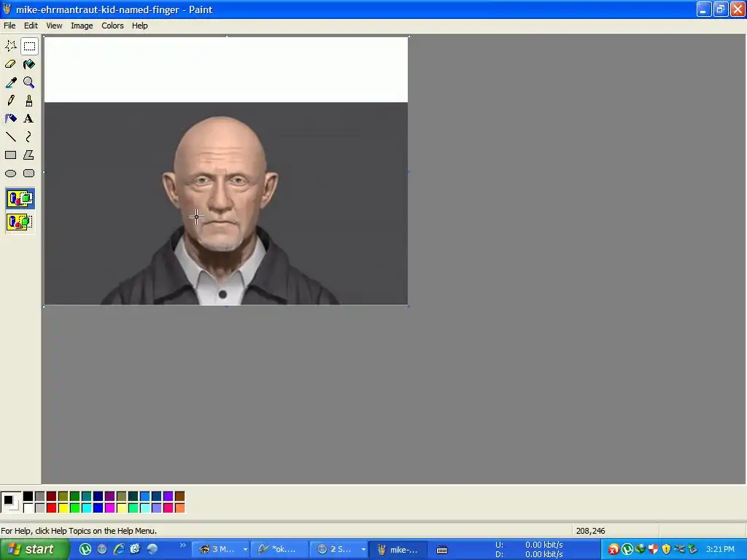
Task: Select the Curve tool
Action: 29,137
